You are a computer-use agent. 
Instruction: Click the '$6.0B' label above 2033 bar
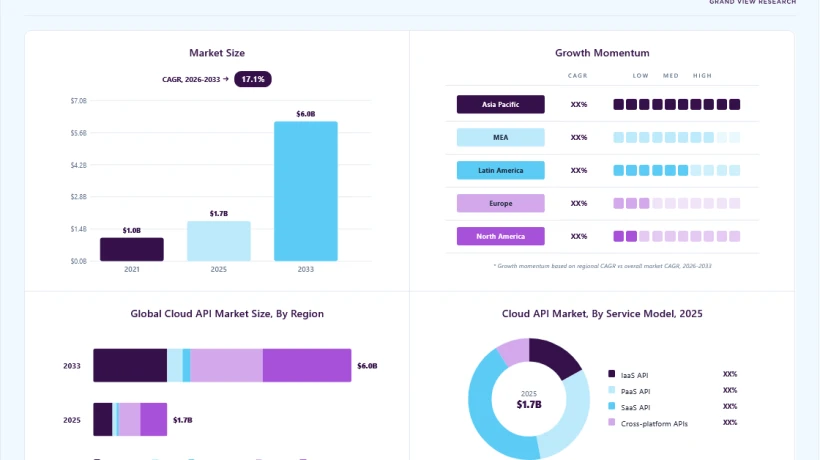[306, 114]
